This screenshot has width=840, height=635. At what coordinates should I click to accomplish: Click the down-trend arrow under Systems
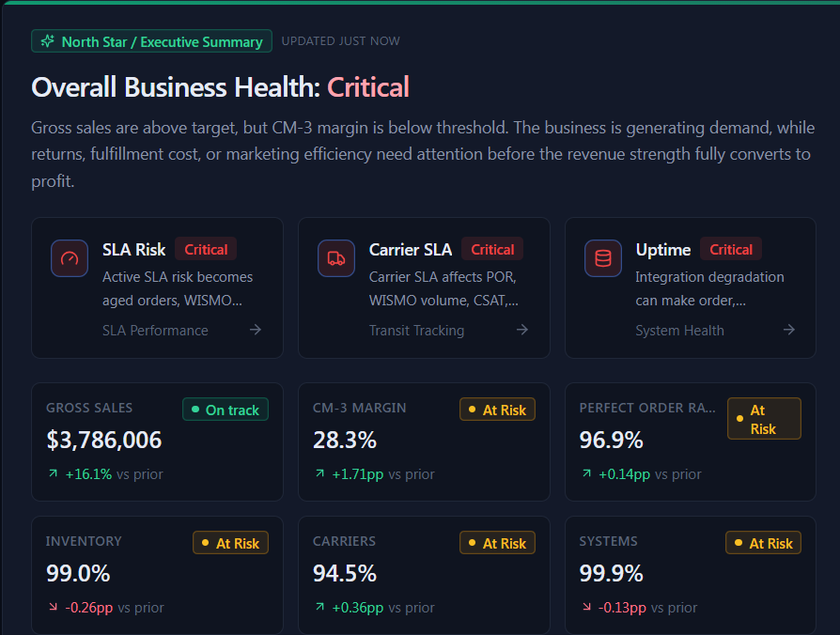pos(586,607)
